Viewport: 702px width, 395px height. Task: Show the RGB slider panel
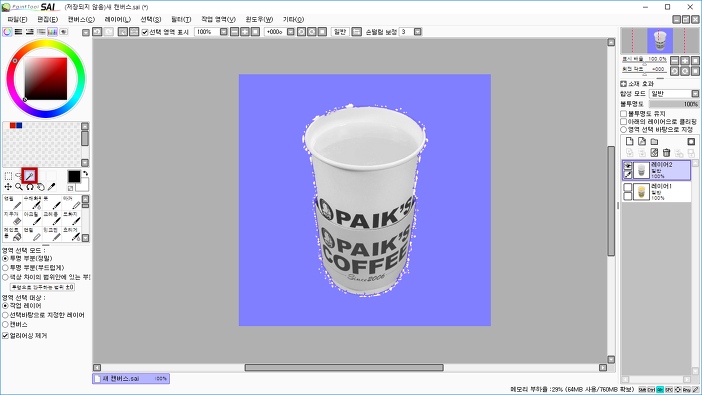click(x=18, y=32)
